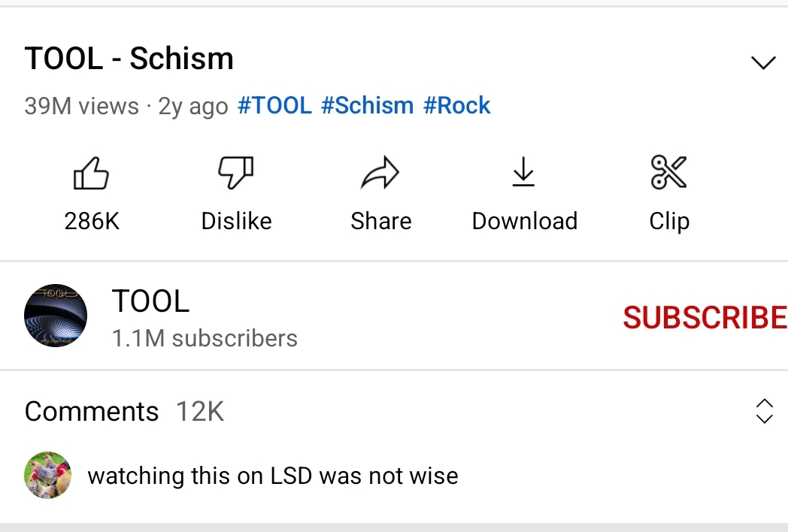Open the Comments header label
This screenshot has height=532, width=788.
tap(92, 412)
